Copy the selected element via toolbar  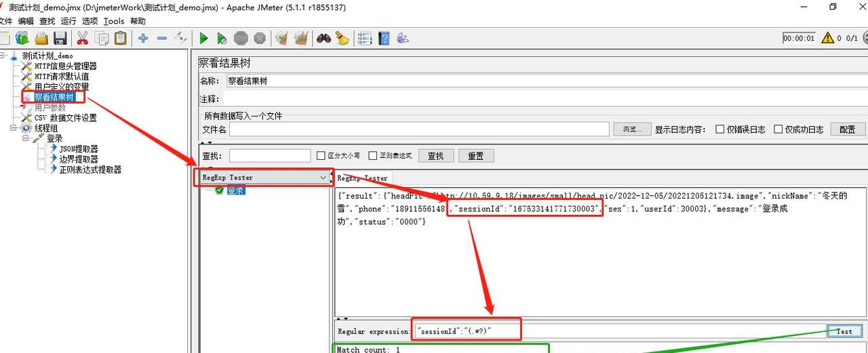[x=102, y=38]
